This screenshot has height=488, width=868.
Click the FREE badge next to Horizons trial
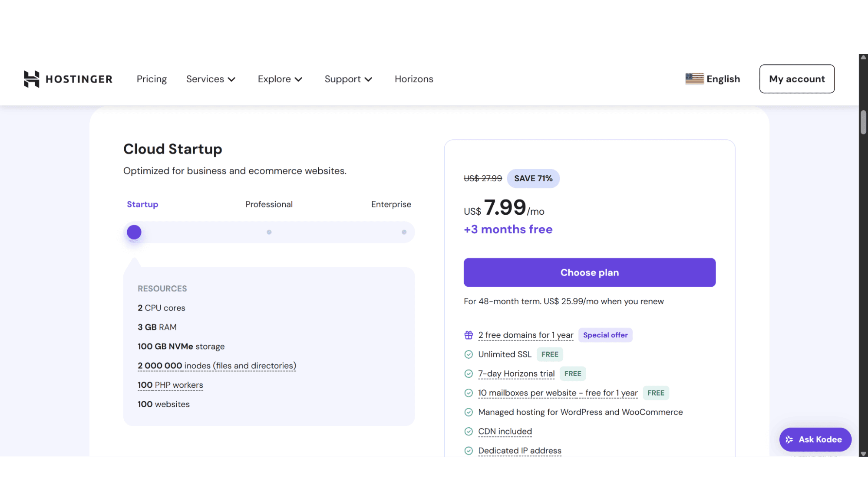[573, 373]
